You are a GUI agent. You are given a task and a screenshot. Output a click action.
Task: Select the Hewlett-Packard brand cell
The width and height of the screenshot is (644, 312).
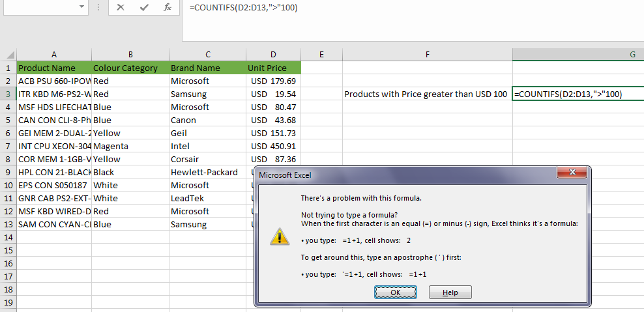[208, 173]
